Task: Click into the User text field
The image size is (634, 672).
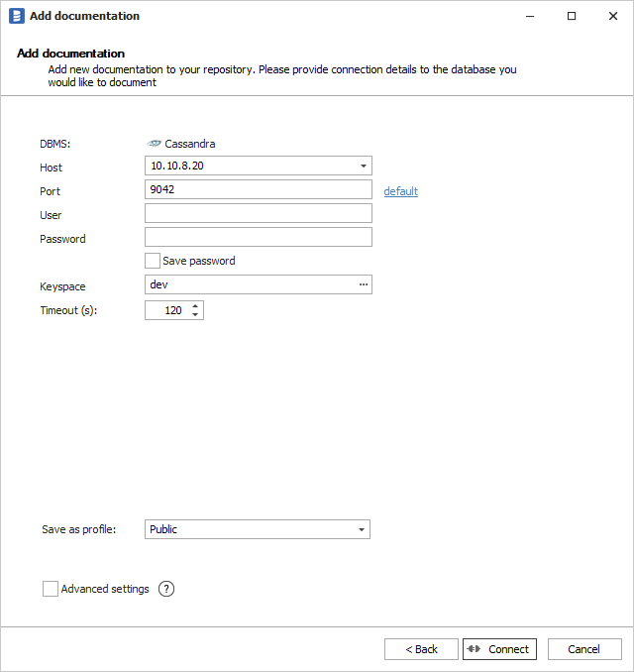Action: click(258, 213)
